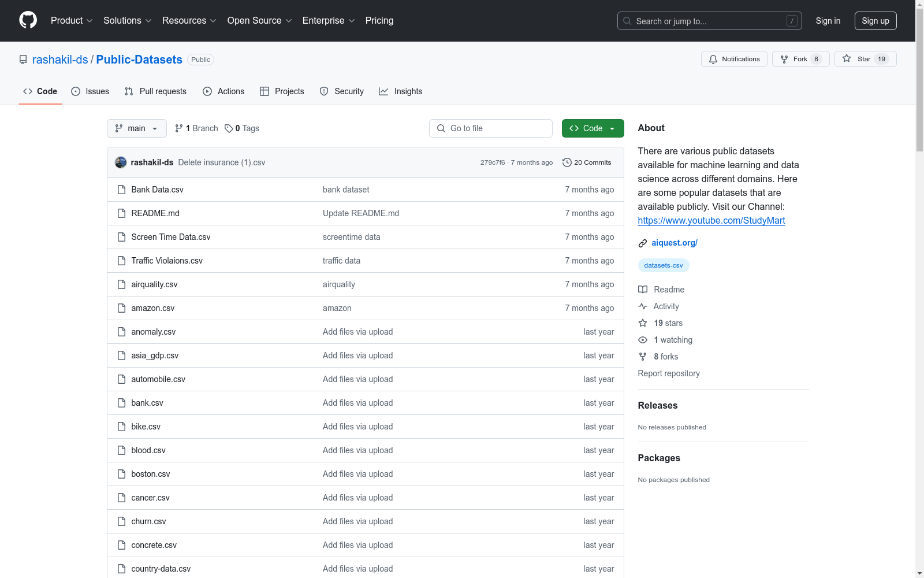This screenshot has height=578, width=924.
Task: Click the commit history clock icon
Action: pyautogui.click(x=567, y=162)
